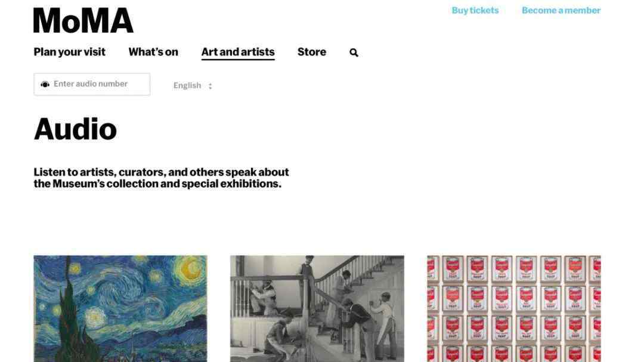Click the Audio page heading
Image resolution: width=644 pixels, height=362 pixels.
tap(75, 129)
